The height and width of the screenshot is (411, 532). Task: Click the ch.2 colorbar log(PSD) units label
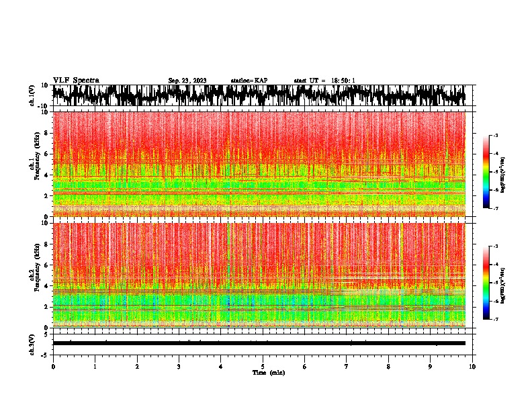pos(502,286)
